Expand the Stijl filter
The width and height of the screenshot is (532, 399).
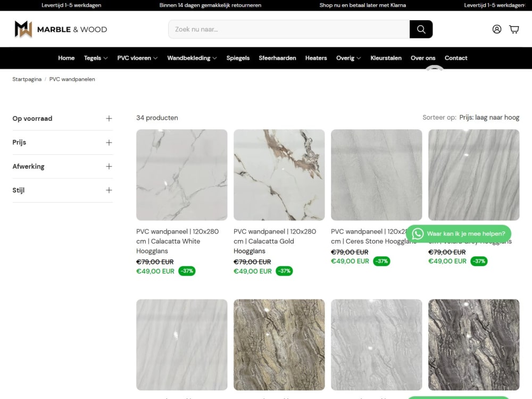tap(62, 190)
